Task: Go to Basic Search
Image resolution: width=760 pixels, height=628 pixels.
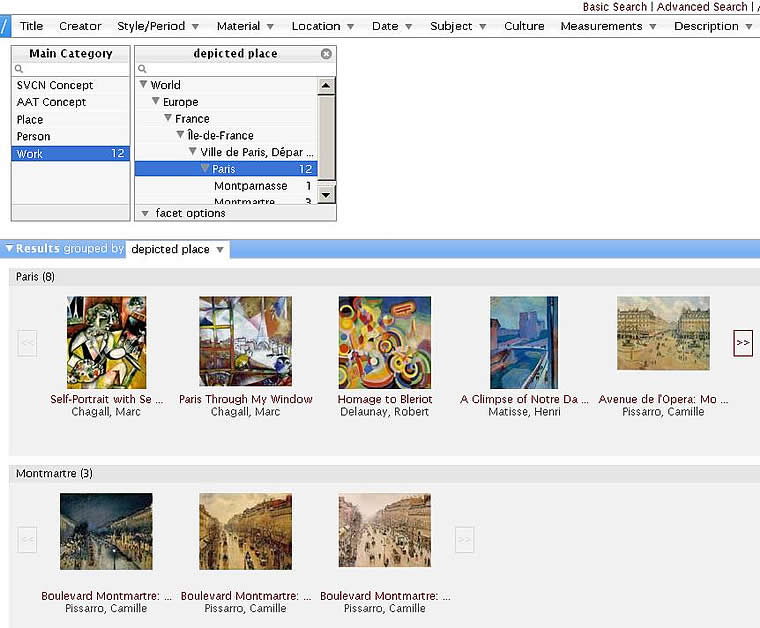Action: click(x=615, y=7)
